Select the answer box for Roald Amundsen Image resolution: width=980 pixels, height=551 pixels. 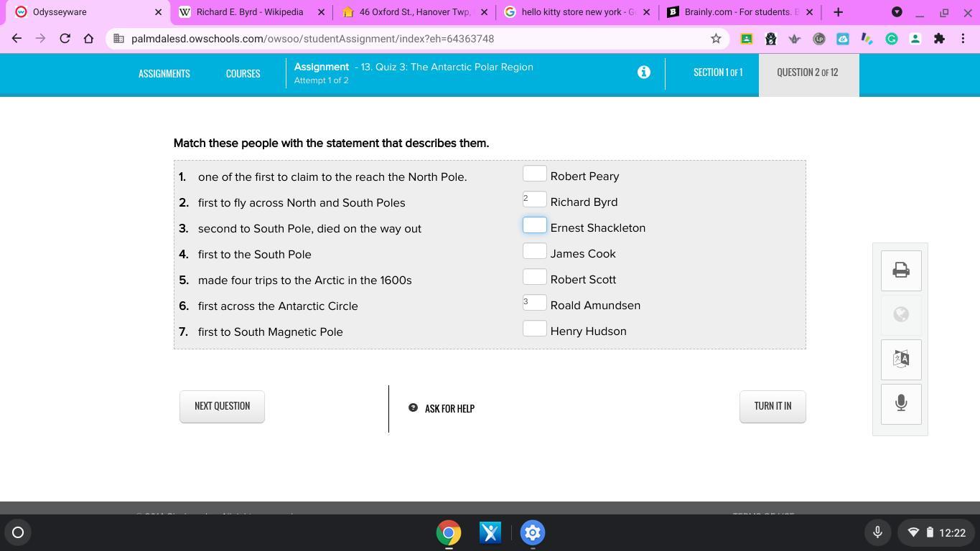[535, 303]
